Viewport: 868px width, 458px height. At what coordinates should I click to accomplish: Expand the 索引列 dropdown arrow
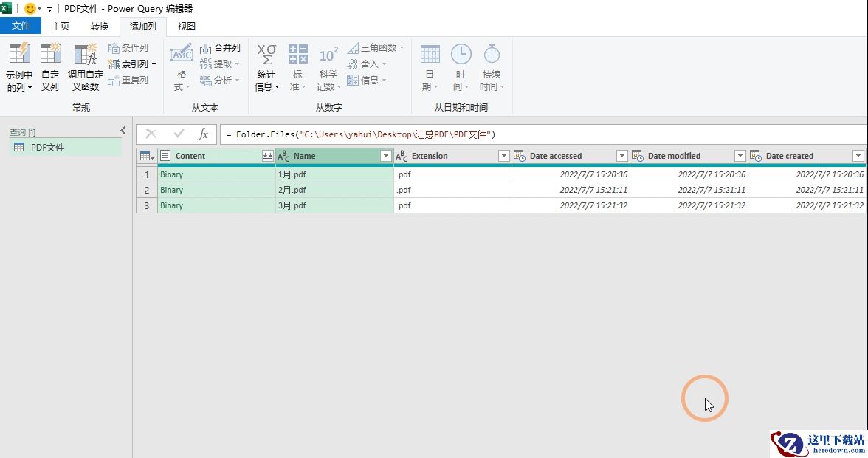coord(154,64)
